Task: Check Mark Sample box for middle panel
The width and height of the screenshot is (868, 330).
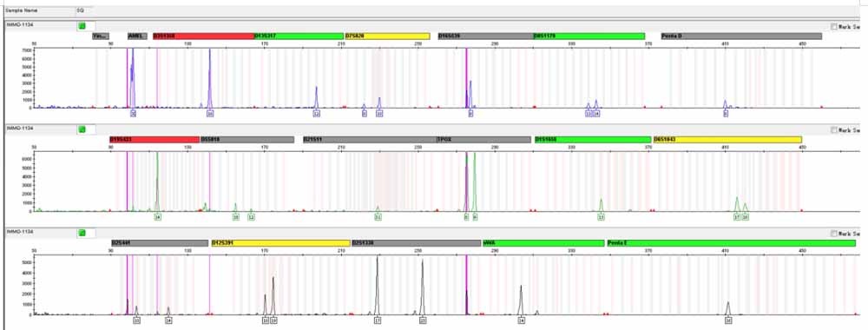Action: coord(833,130)
